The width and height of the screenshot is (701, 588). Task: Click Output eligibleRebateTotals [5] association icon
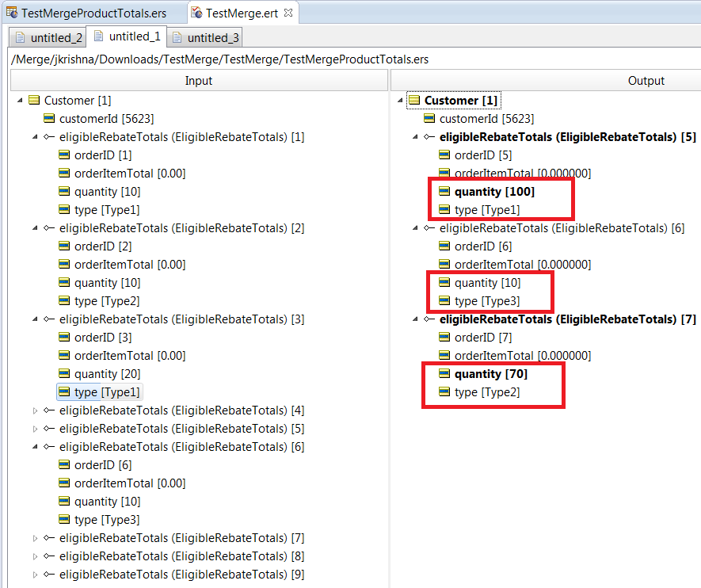pyautogui.click(x=429, y=137)
